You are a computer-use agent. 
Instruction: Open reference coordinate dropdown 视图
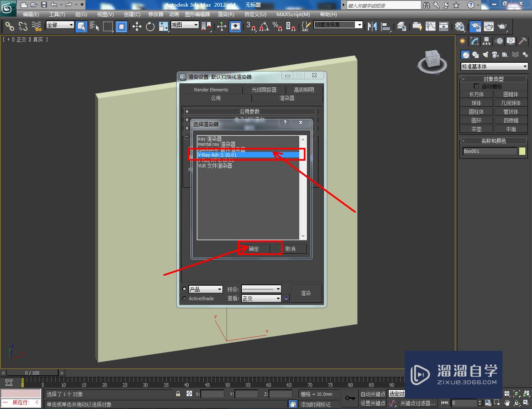point(185,25)
